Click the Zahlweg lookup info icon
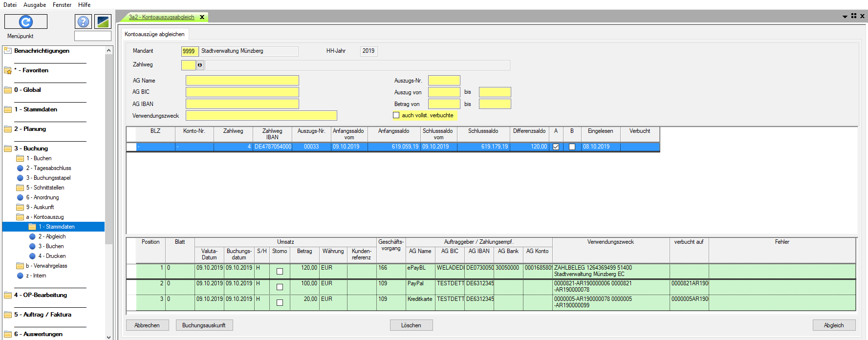Viewport: 868px width, 340px height. coord(200,65)
